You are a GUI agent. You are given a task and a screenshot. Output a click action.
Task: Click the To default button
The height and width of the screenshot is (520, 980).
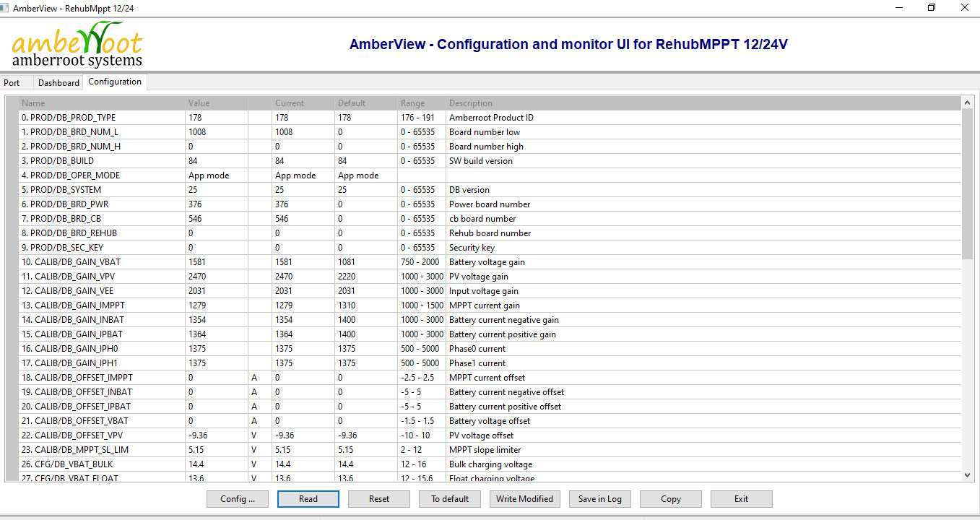pos(450,499)
